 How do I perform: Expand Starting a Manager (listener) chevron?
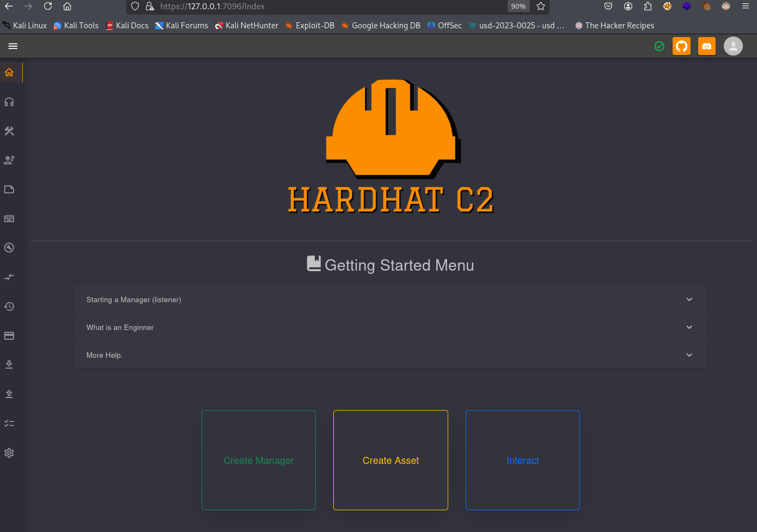tap(689, 299)
